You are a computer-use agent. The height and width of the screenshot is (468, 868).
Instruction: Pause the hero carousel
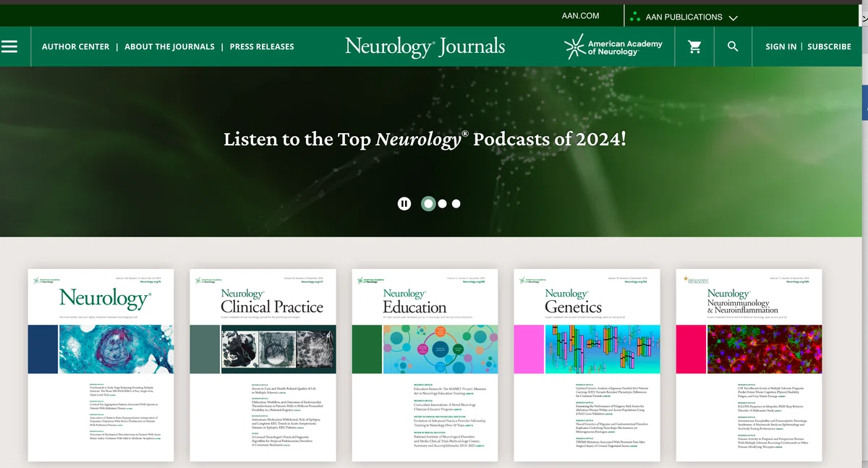404,204
